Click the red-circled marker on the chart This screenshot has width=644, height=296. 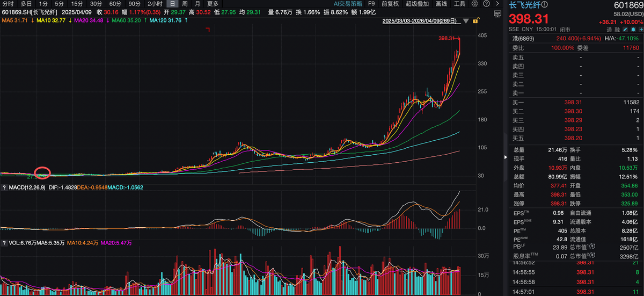tap(42, 174)
